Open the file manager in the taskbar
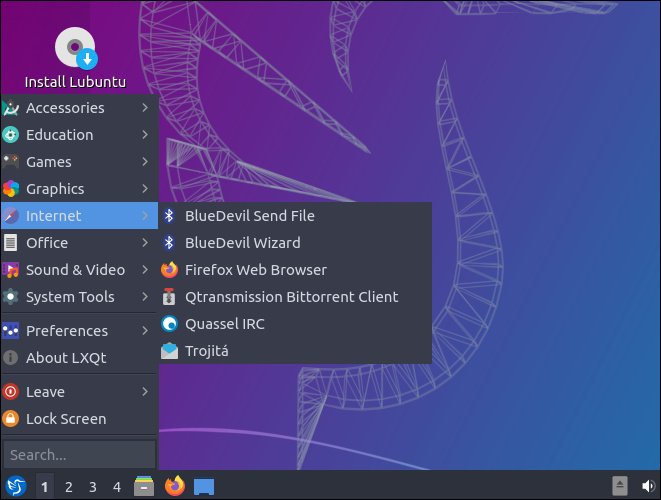The image size is (661, 500). 144,486
